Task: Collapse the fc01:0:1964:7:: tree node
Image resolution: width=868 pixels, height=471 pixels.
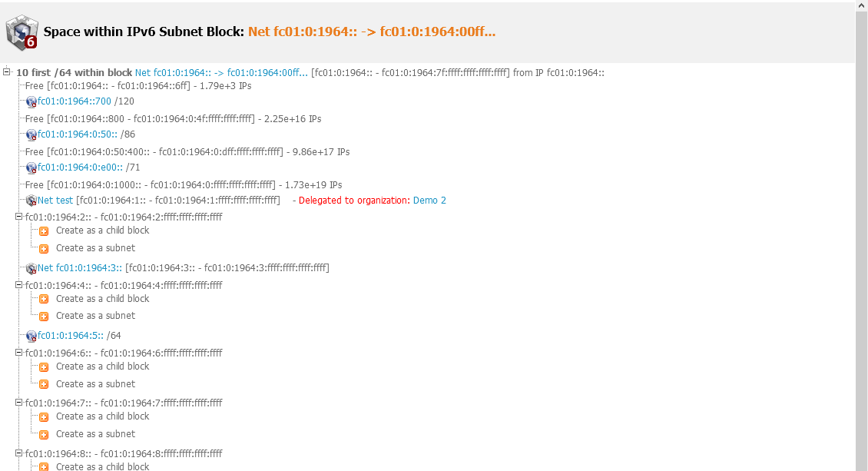Action: [19, 403]
